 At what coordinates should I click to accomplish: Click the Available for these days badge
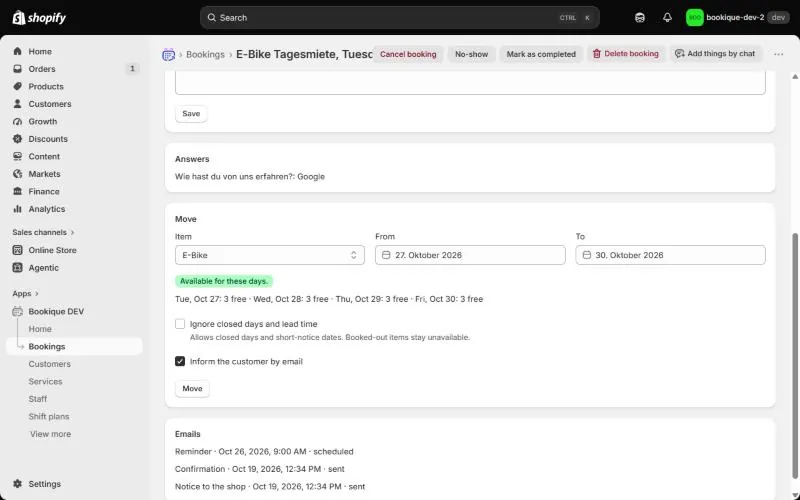[x=223, y=281]
